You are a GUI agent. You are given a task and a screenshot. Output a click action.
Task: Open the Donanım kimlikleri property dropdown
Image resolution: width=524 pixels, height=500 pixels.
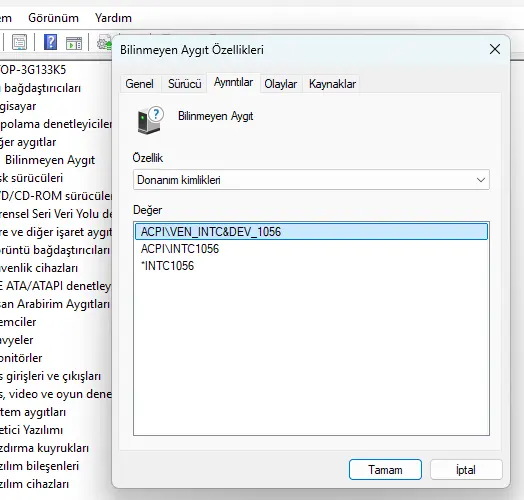311,180
